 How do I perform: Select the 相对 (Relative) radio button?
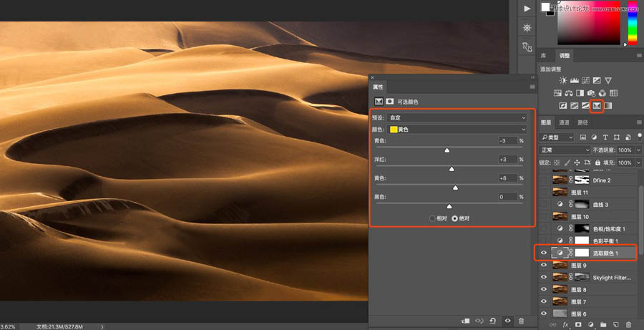tap(431, 218)
